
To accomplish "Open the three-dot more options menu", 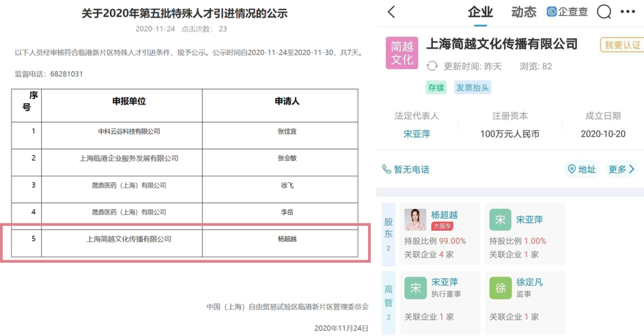I will (x=628, y=12).
